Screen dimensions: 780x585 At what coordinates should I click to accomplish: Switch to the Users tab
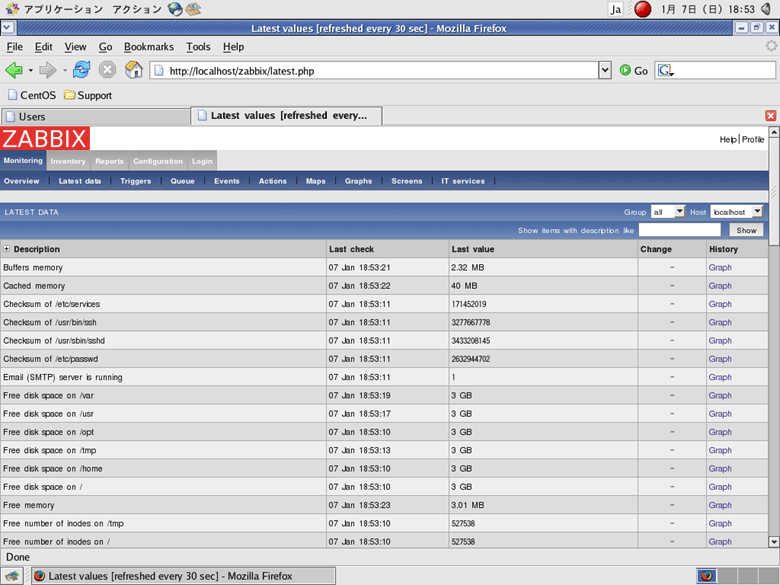point(95,116)
